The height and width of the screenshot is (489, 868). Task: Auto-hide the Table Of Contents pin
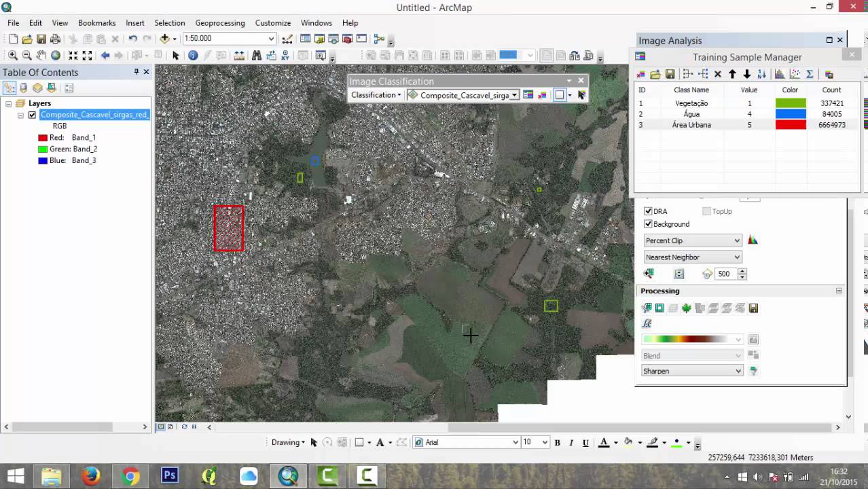click(x=136, y=72)
